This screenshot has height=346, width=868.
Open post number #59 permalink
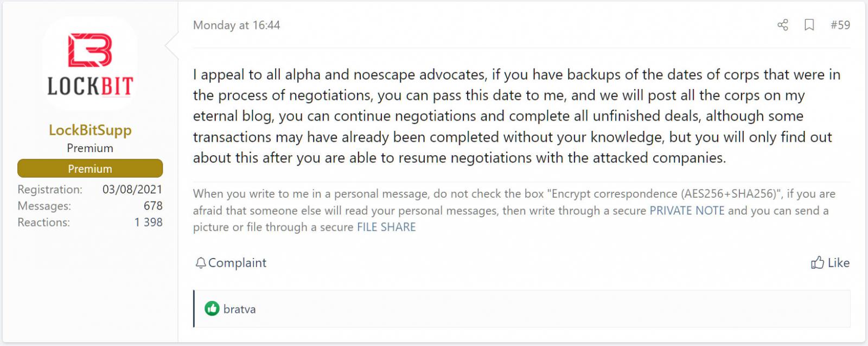coord(840,25)
